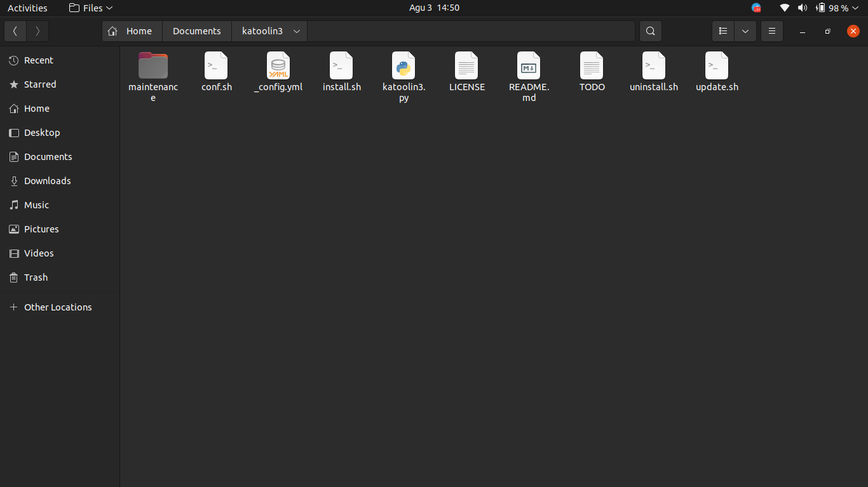
Task: Navigate to Documents via the path bar
Action: (x=196, y=30)
